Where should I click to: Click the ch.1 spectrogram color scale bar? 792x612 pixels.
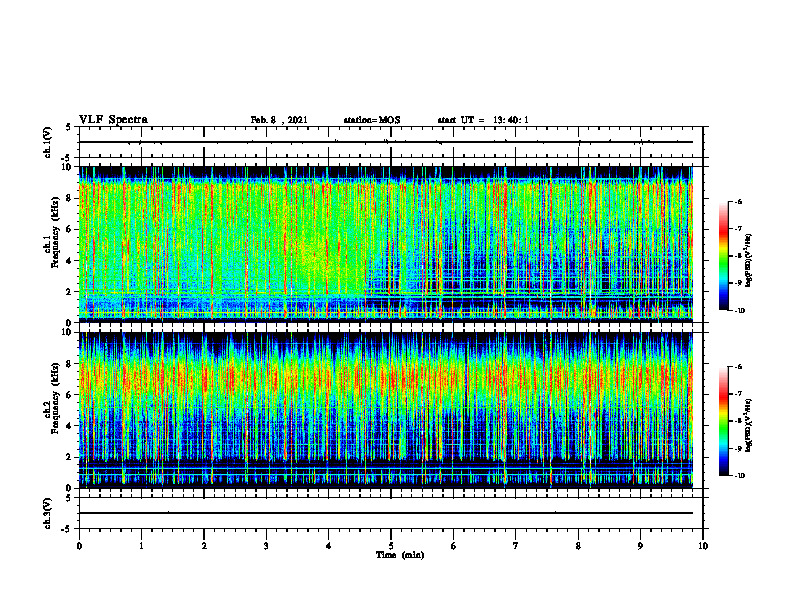coord(723,256)
